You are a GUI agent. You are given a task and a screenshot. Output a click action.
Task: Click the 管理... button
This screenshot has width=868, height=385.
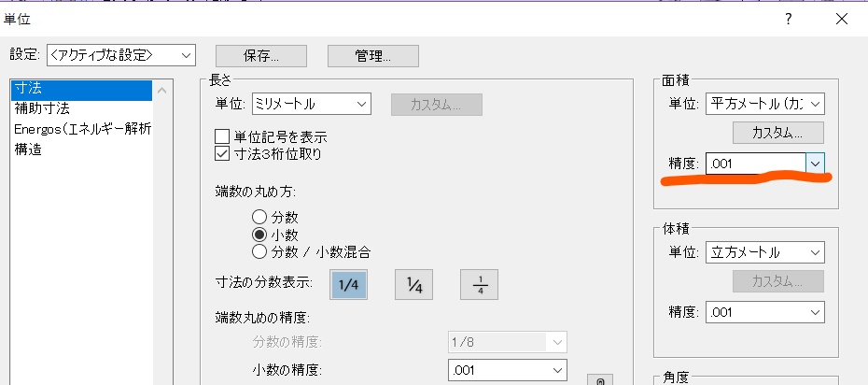click(372, 56)
